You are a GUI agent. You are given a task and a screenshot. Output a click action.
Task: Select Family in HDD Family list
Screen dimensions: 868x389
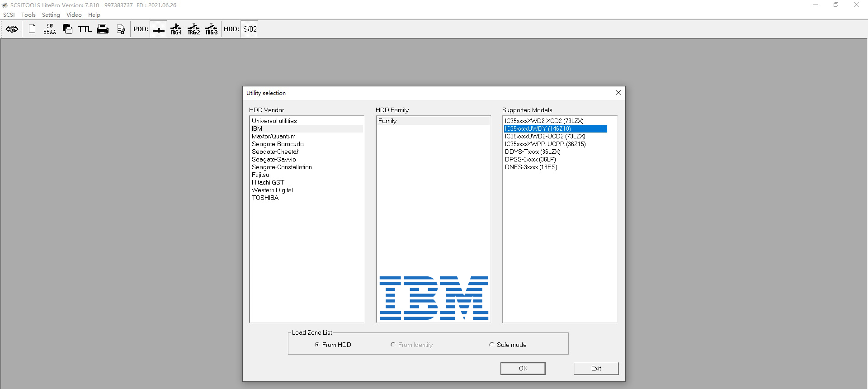pos(433,121)
